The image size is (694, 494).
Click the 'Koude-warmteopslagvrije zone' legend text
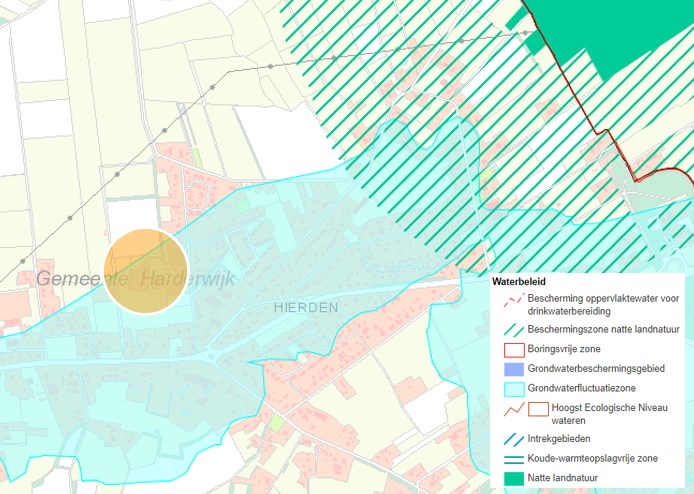coord(593,458)
